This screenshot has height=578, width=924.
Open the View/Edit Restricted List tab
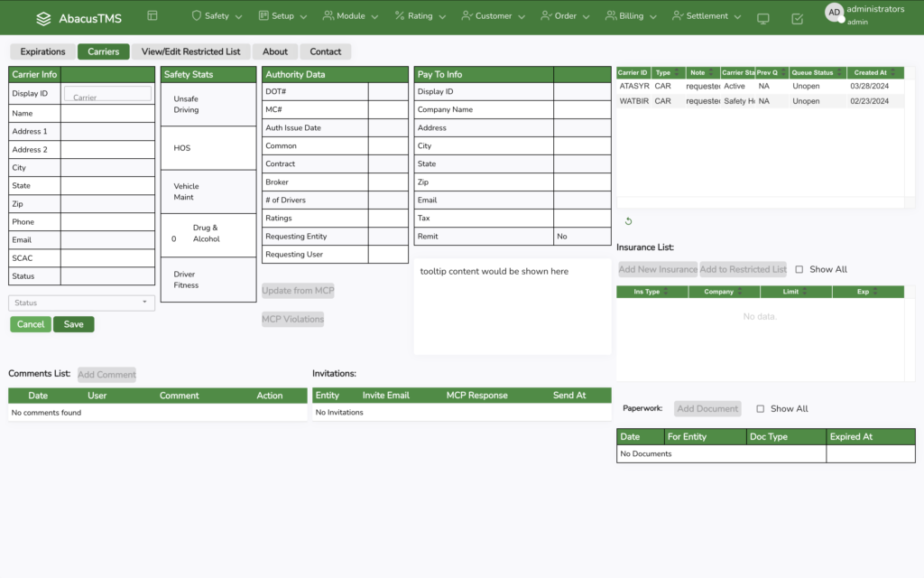[x=190, y=51]
